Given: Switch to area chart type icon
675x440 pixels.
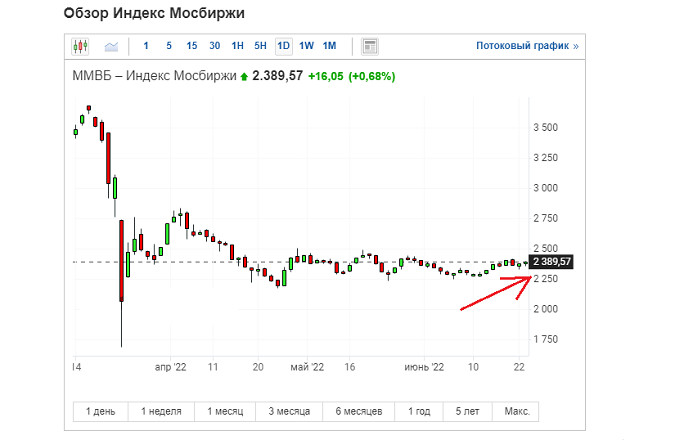Looking at the screenshot, I should 111,46.
